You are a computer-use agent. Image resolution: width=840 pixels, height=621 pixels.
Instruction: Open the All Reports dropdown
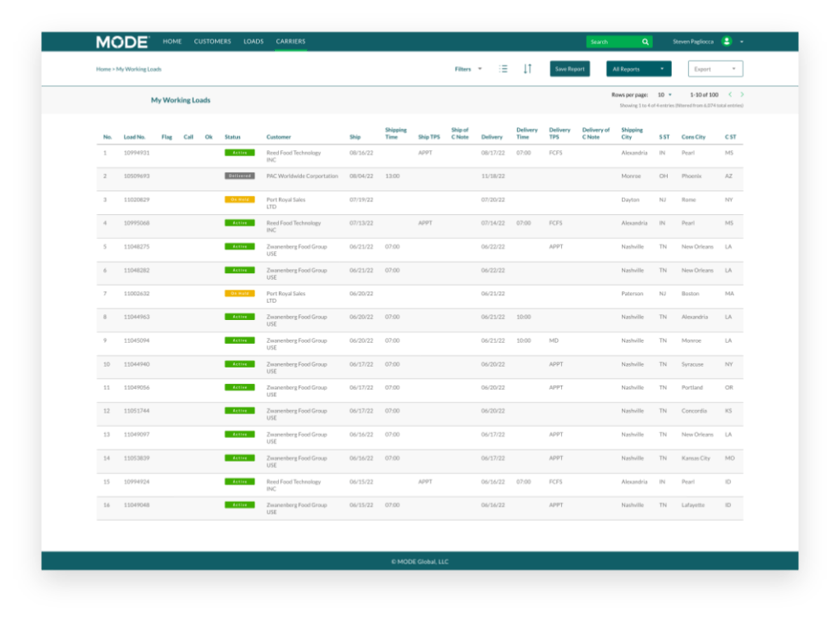[638, 69]
